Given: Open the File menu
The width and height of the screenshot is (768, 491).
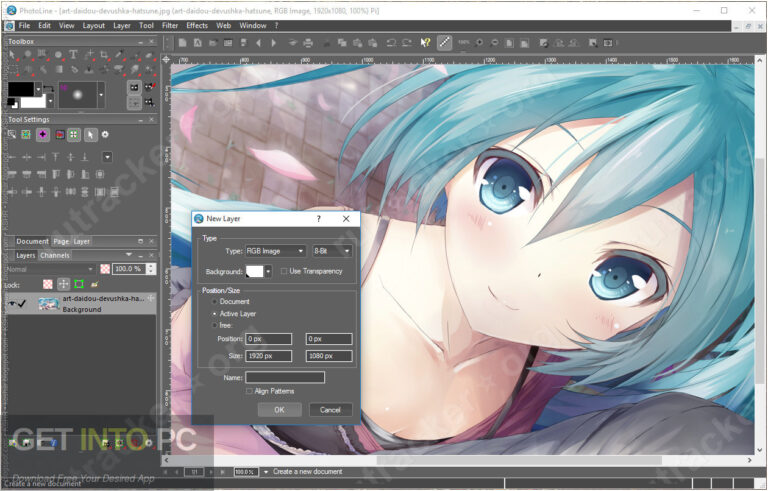Looking at the screenshot, I should (x=24, y=25).
